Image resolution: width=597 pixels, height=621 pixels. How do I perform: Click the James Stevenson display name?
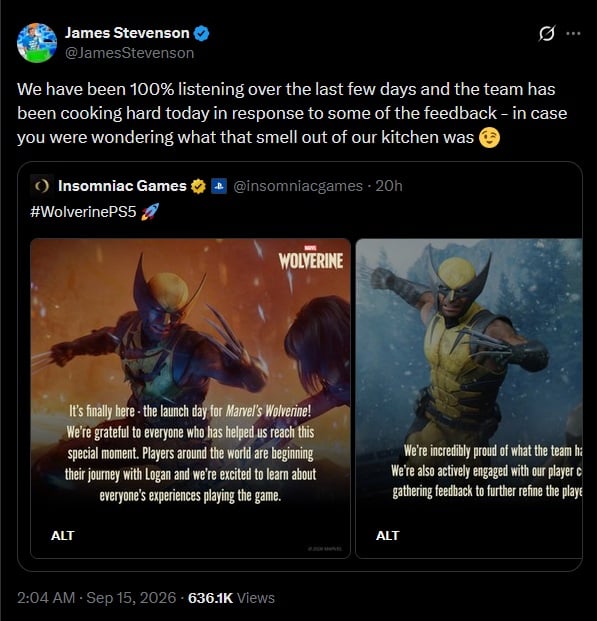tap(127, 33)
